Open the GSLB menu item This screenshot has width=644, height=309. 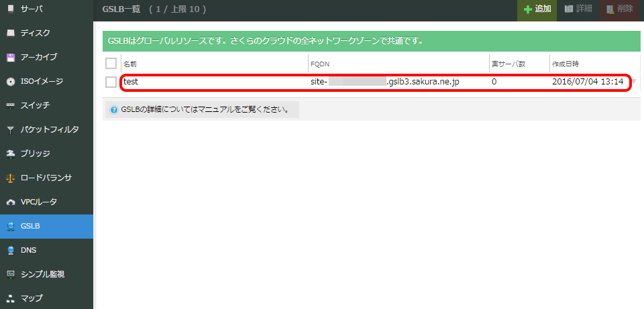pyautogui.click(x=46, y=226)
